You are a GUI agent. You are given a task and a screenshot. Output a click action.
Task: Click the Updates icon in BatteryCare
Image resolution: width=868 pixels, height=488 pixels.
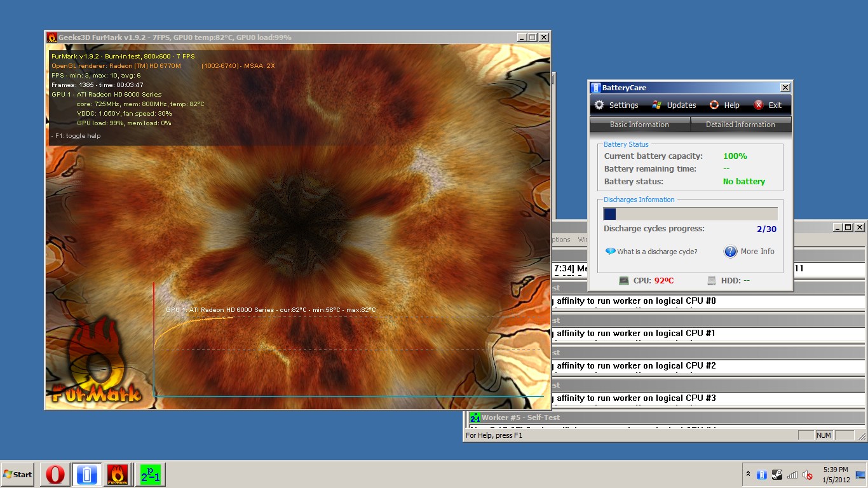(657, 105)
